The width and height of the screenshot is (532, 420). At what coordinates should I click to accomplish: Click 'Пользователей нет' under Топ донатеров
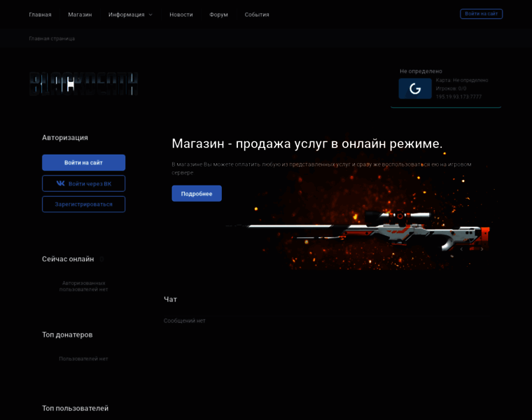[x=83, y=358]
